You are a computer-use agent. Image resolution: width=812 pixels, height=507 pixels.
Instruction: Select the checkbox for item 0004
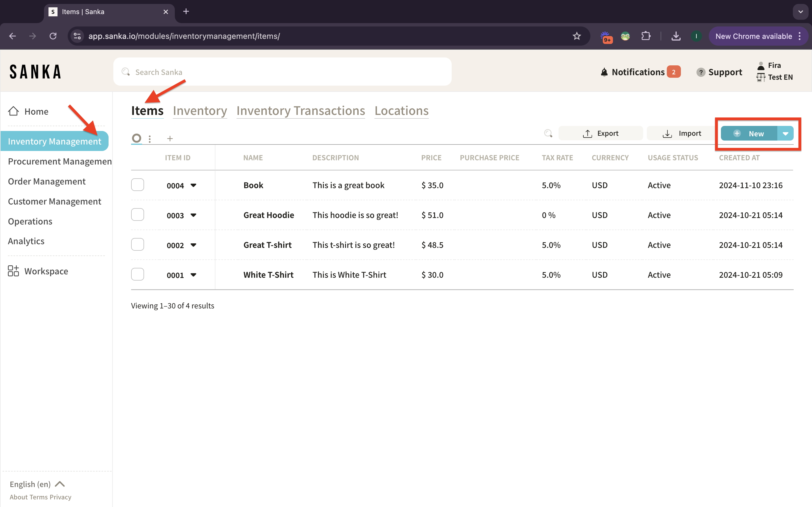coord(138,185)
